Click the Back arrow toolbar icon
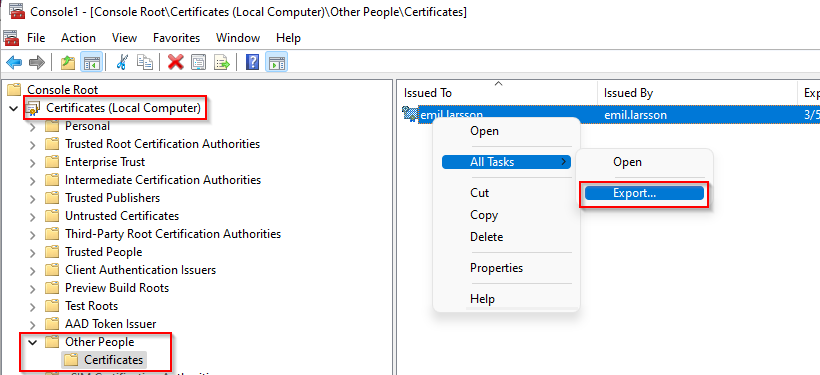 14,63
